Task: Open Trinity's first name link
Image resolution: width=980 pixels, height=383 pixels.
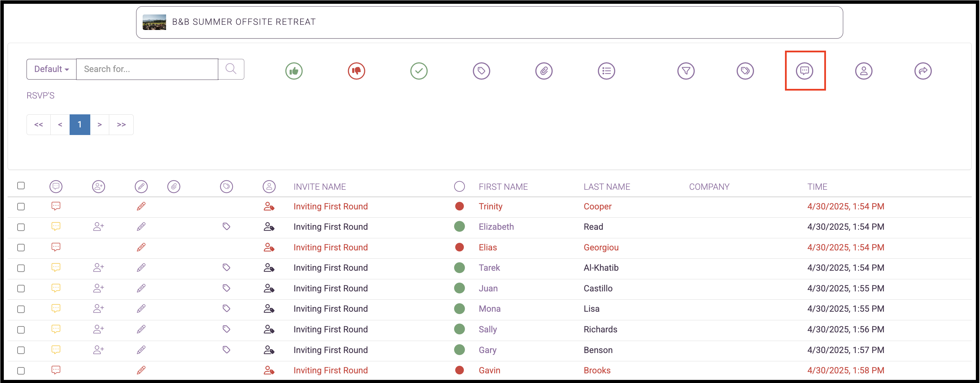Action: click(490, 207)
